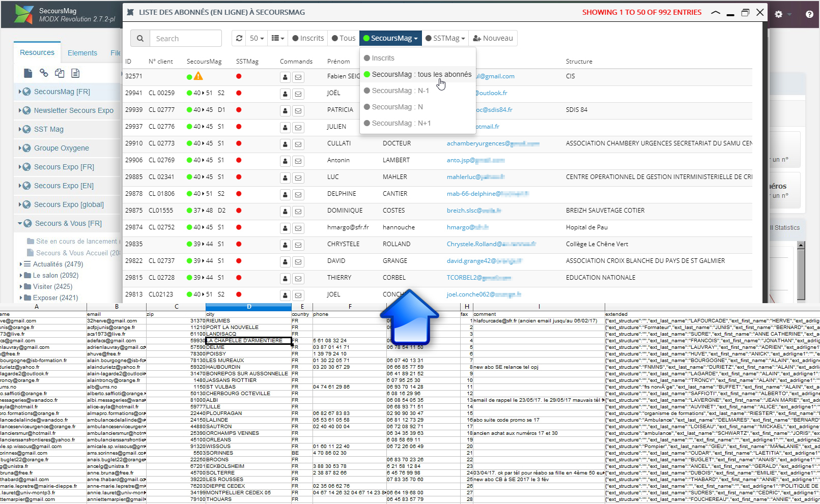The image size is (820, 504).
Task: Click cell RIEUMES in the city column
Action: (x=248, y=321)
